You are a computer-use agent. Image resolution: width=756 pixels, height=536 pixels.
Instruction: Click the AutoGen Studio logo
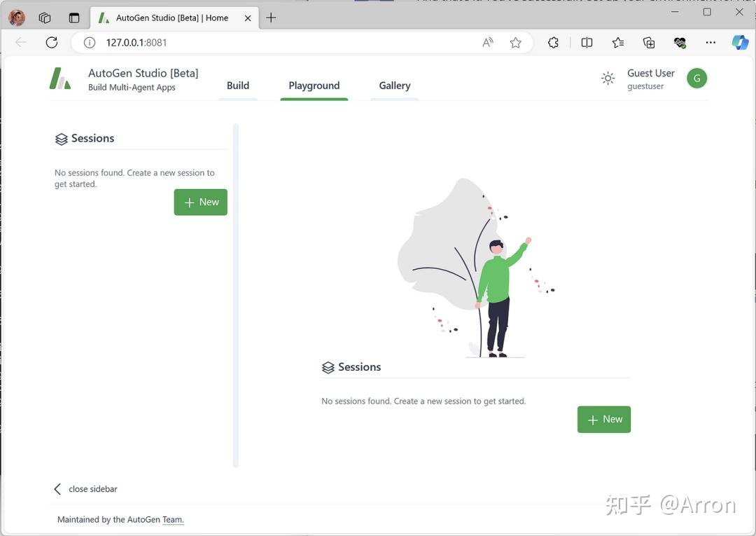[x=60, y=78]
